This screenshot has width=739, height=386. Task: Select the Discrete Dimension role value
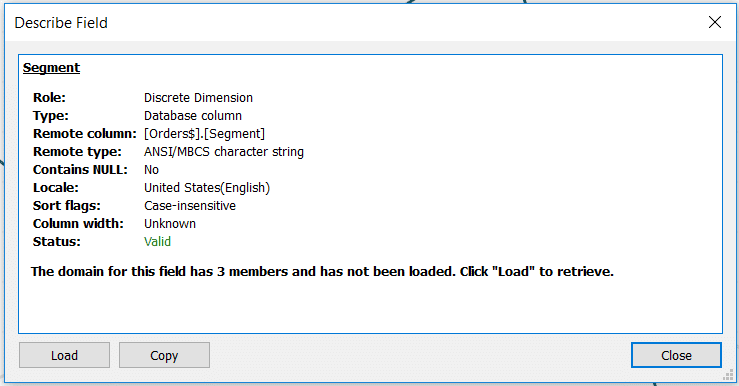(x=198, y=98)
